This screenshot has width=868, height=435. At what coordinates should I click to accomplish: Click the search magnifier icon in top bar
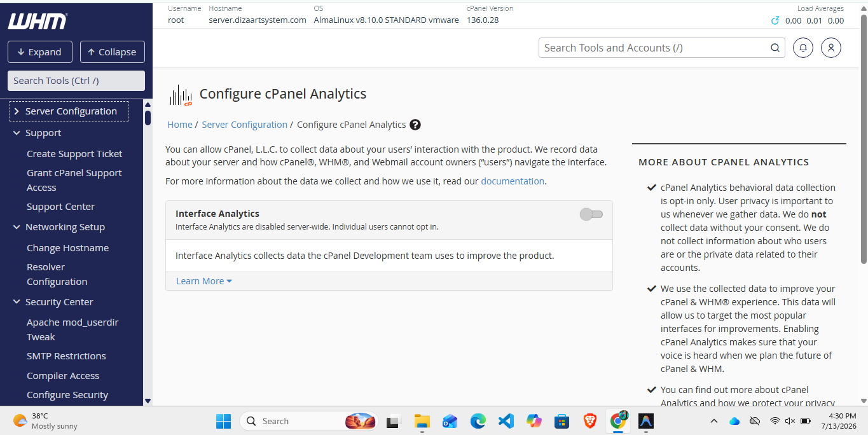(x=775, y=48)
